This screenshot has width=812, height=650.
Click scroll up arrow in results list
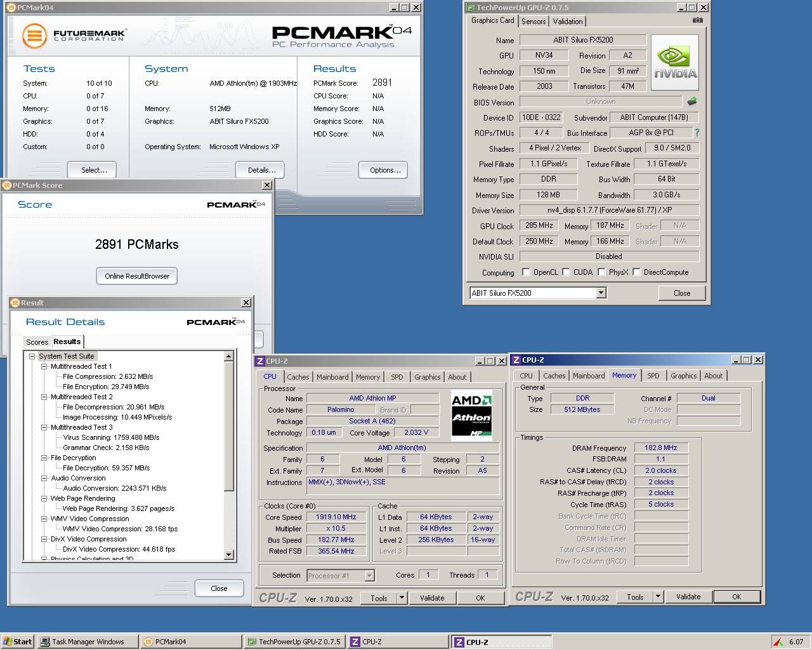coord(229,357)
